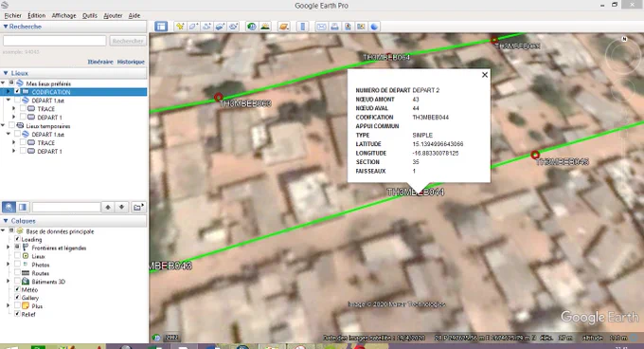644x349 pixels.
Task: Uncheck the CODIFICATION folder checkbox
Action: click(17, 92)
